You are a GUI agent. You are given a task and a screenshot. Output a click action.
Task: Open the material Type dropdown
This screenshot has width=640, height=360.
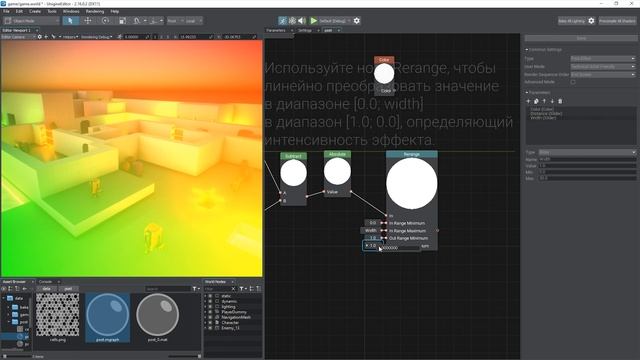click(x=602, y=58)
